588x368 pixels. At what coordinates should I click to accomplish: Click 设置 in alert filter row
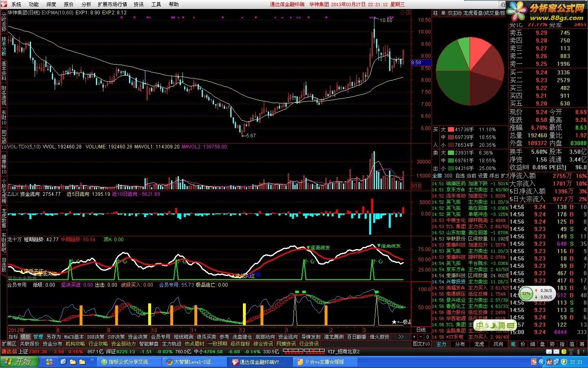483,176
